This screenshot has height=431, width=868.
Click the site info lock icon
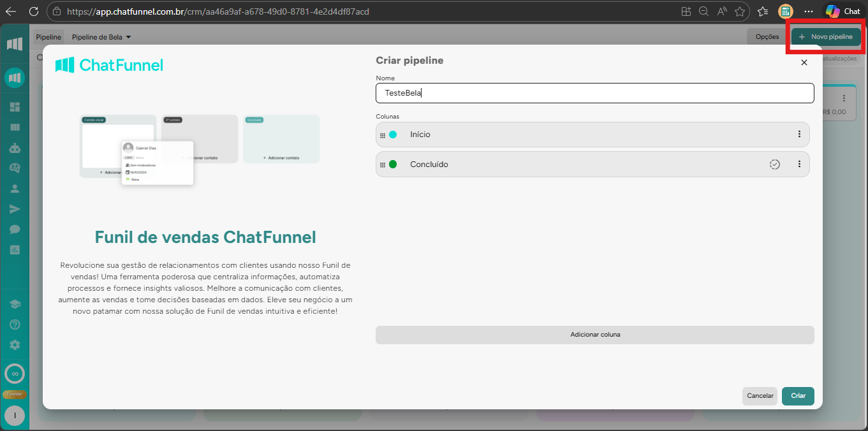click(57, 11)
